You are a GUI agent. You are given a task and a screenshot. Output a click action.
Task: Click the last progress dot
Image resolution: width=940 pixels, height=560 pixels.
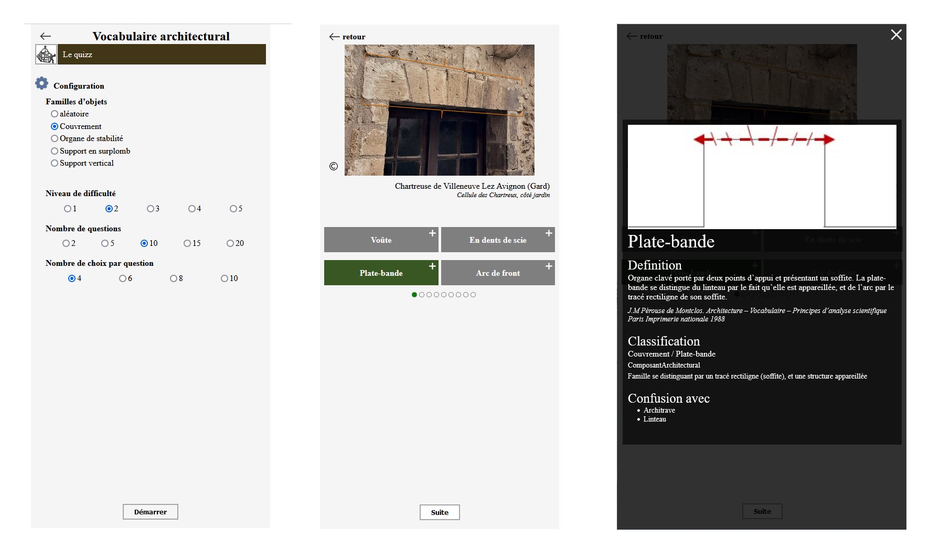point(473,295)
